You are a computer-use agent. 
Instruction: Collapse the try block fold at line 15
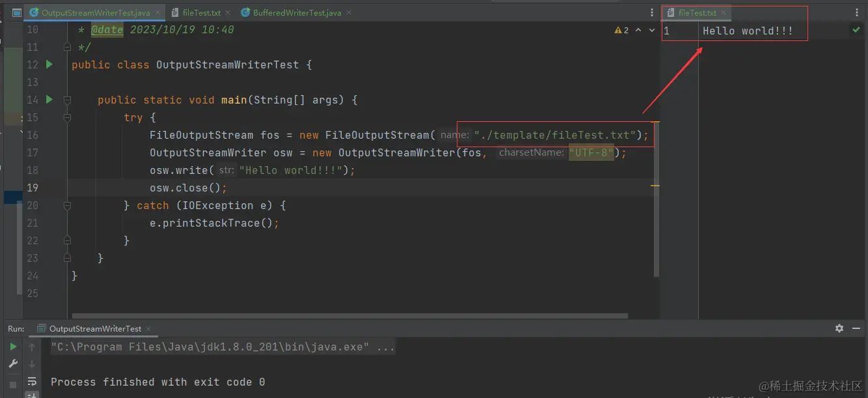tap(66, 117)
